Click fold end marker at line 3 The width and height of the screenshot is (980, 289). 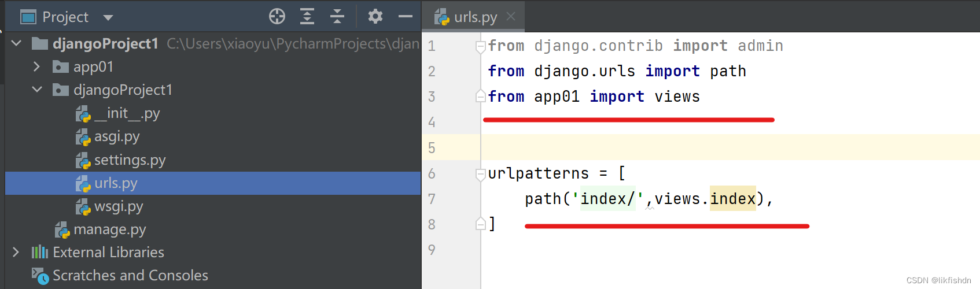(x=480, y=96)
